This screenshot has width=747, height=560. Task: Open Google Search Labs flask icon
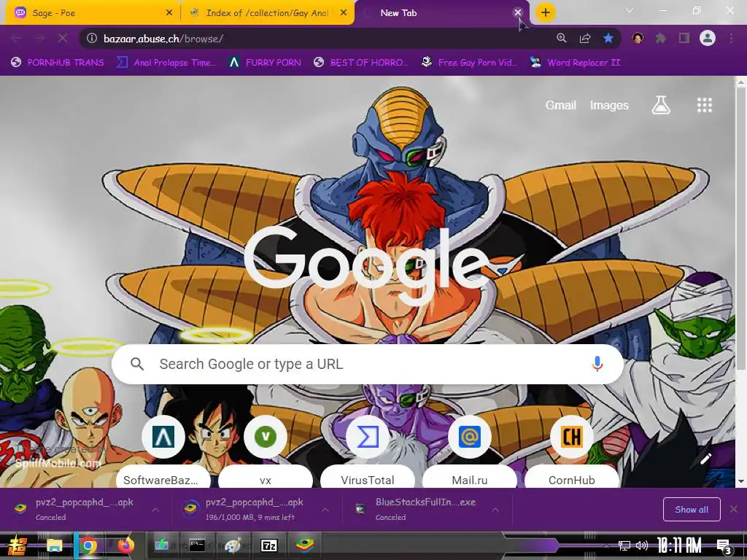[661, 105]
